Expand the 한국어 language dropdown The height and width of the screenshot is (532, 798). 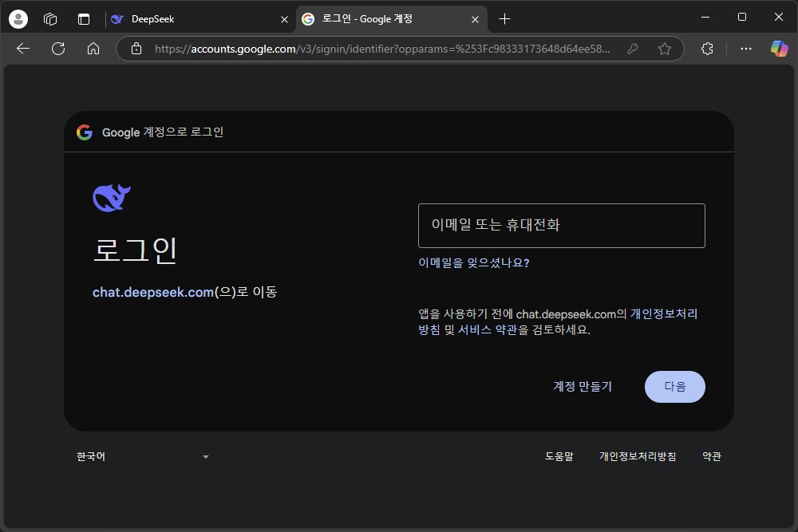point(143,456)
